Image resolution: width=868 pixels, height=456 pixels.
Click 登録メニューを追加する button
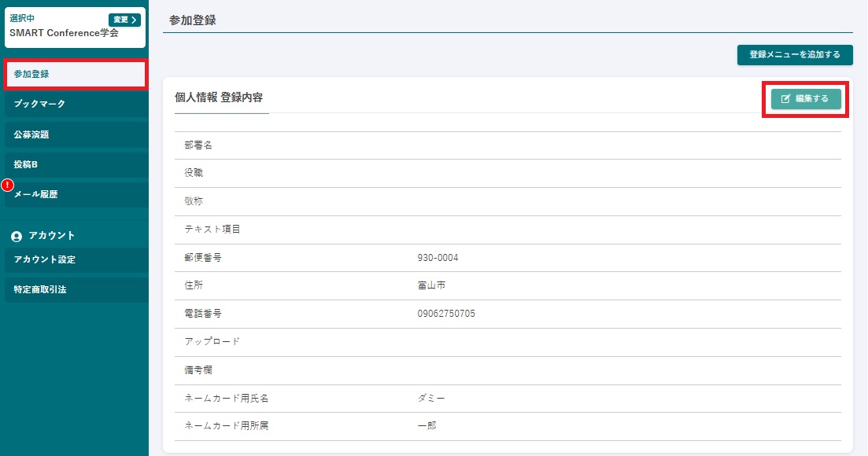coord(795,55)
